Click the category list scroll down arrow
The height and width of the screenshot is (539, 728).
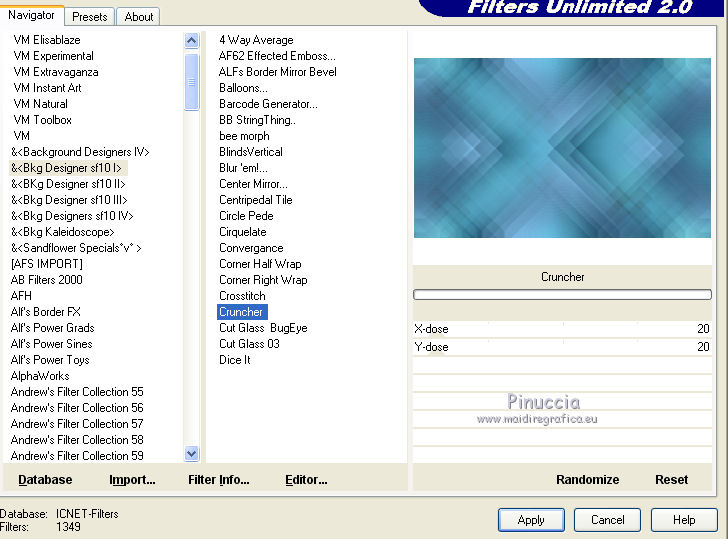coord(191,453)
